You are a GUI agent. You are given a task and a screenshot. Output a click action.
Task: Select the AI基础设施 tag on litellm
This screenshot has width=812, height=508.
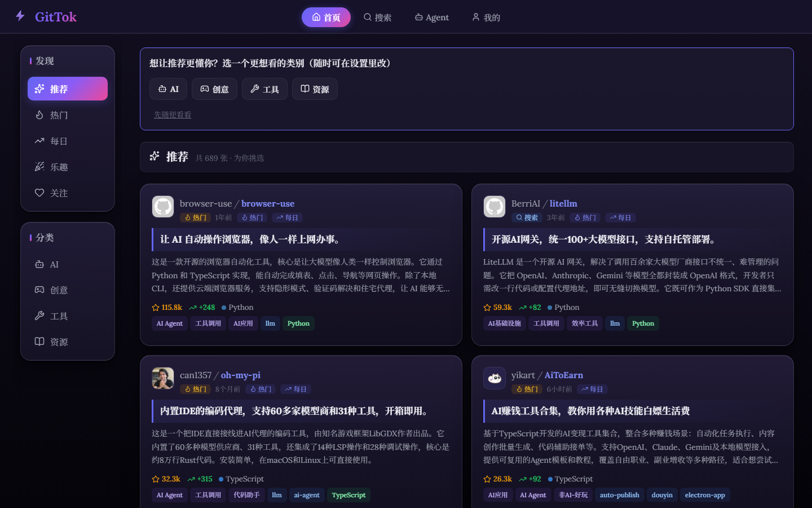pos(504,323)
